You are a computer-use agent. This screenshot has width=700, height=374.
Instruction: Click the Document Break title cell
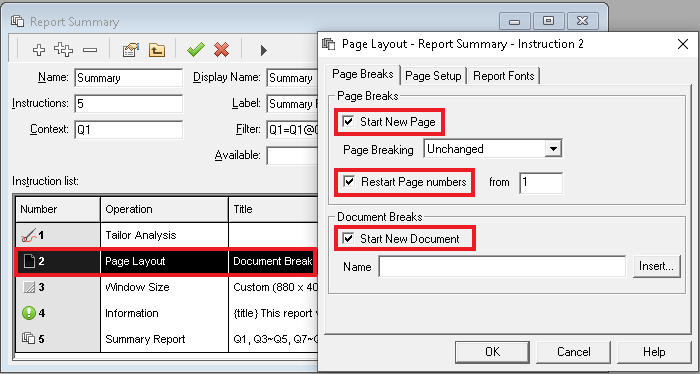click(273, 261)
